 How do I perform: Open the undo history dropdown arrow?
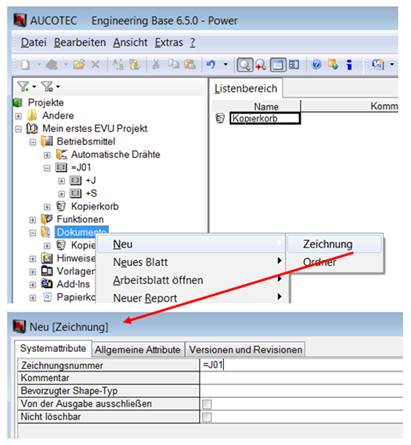click(226, 64)
